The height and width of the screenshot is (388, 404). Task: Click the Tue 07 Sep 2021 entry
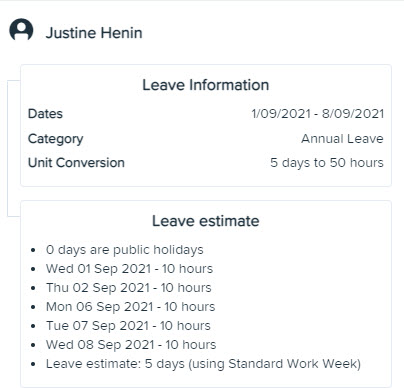128,326
